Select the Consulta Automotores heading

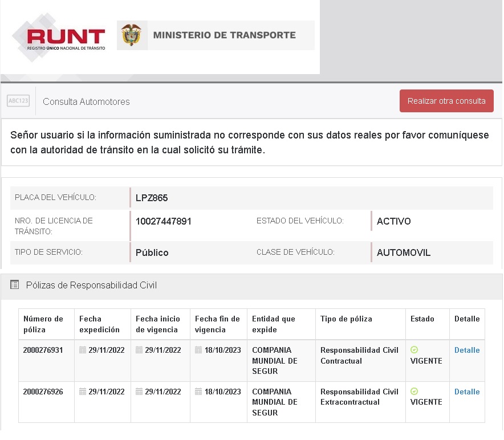(x=86, y=101)
